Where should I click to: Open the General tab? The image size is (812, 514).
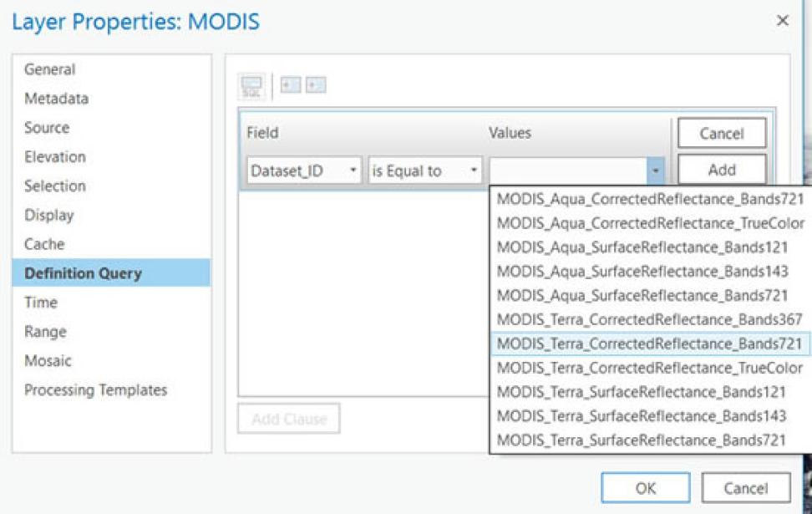click(111, 69)
